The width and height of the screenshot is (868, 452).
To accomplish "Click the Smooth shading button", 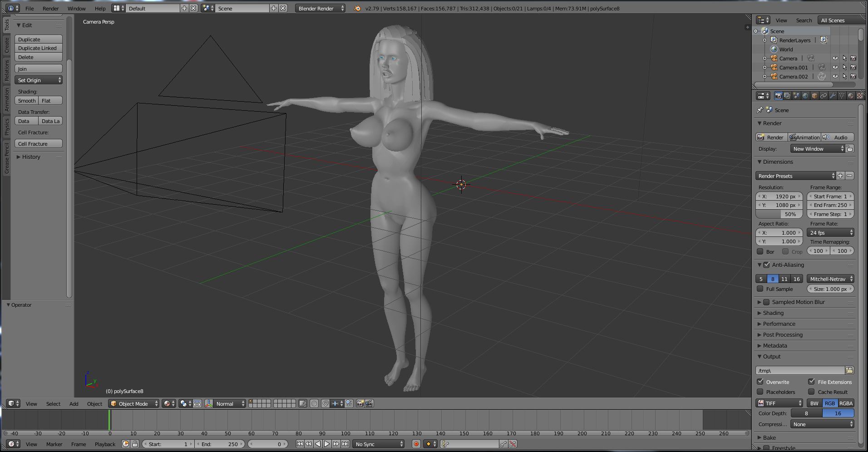I will (27, 100).
